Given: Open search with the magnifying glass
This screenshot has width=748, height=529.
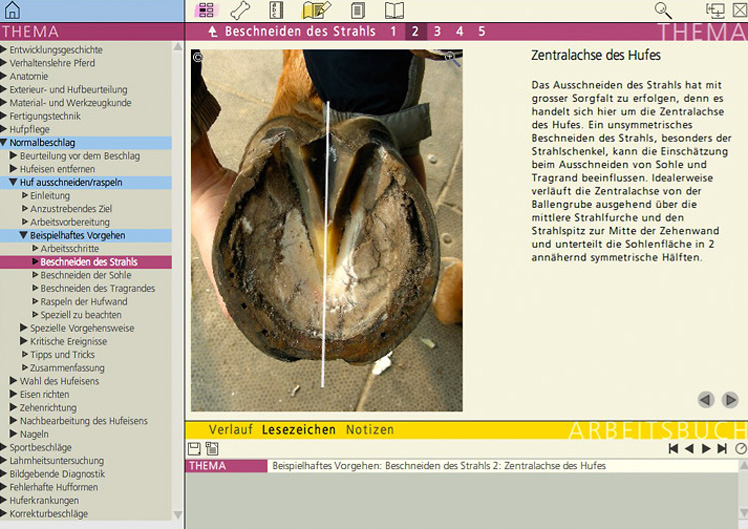Looking at the screenshot, I should pos(663,11).
